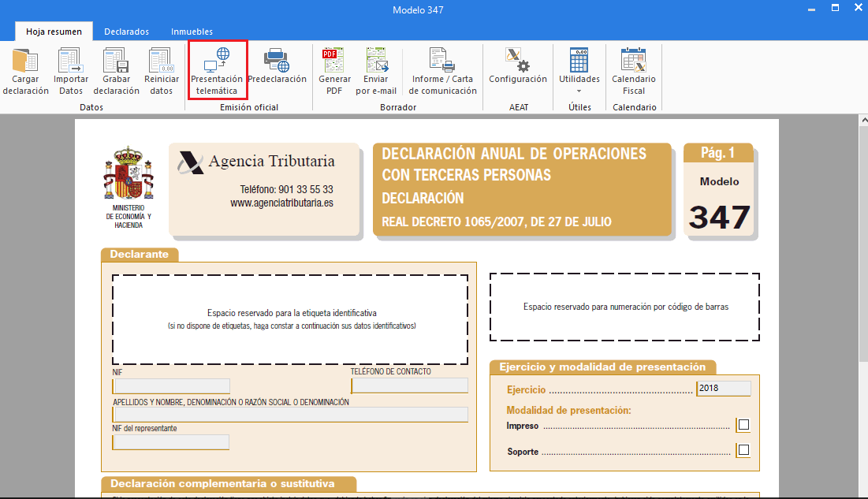
Task: Click the Ejercicio year field
Action: [x=724, y=389]
